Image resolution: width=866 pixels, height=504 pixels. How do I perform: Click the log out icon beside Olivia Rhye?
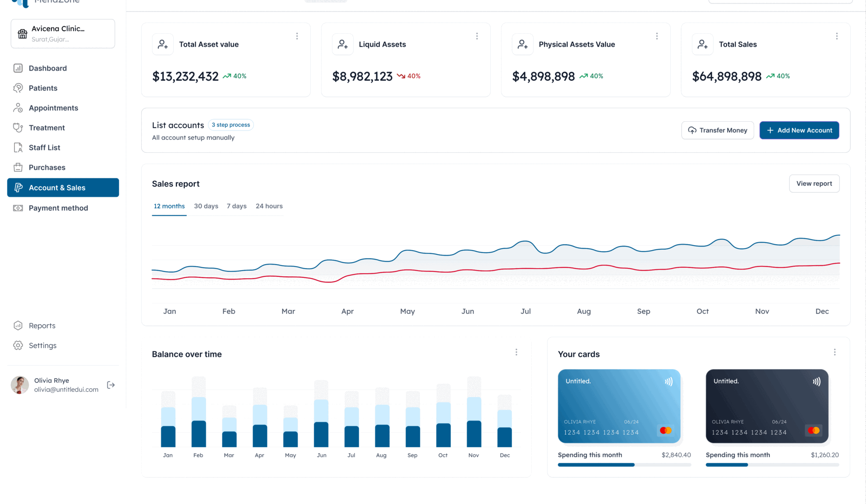(111, 385)
